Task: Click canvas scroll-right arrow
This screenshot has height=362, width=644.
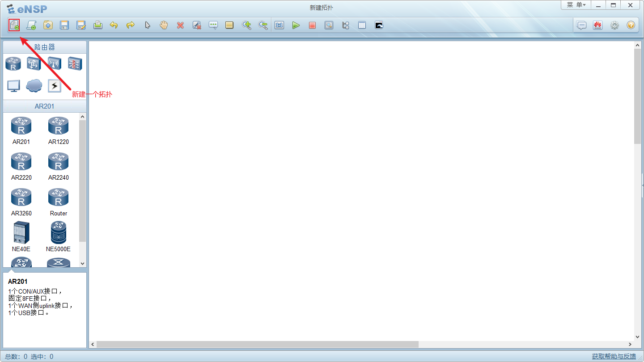Action: (630, 345)
